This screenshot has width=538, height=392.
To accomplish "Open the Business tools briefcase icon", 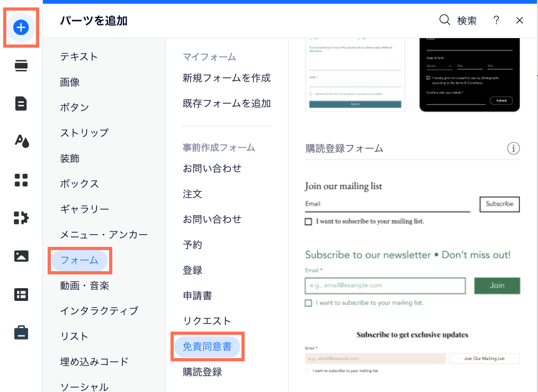I will pos(21,332).
